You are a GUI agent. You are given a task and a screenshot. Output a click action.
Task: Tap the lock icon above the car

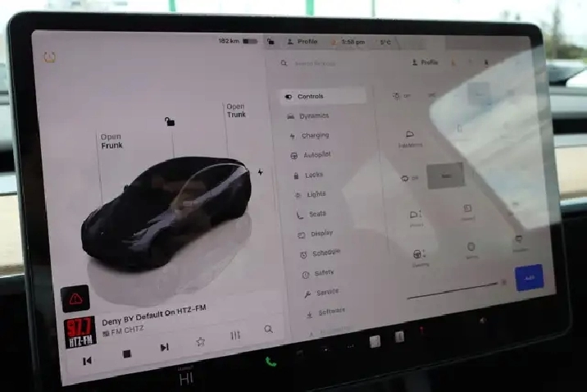pos(170,122)
